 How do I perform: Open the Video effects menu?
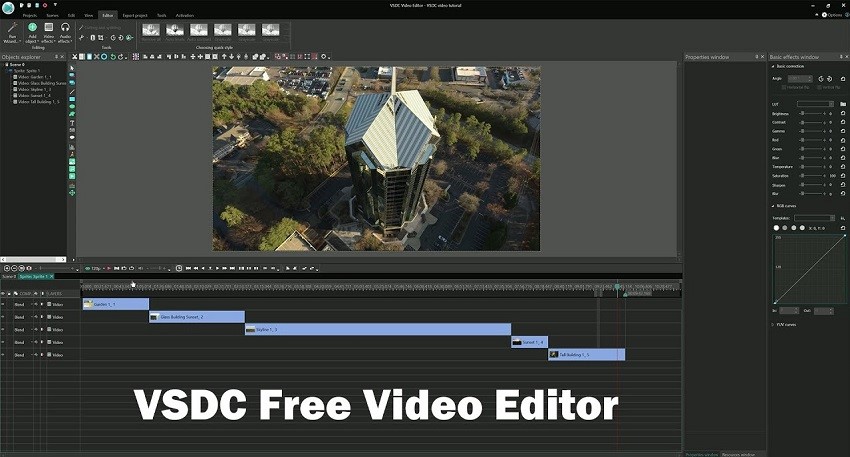coord(48,33)
